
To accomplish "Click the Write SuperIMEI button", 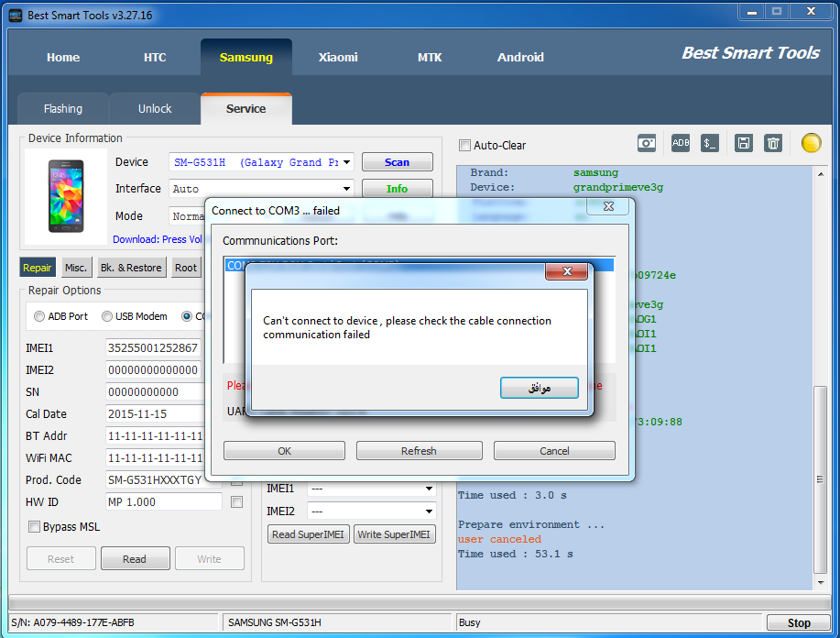I will (x=394, y=534).
